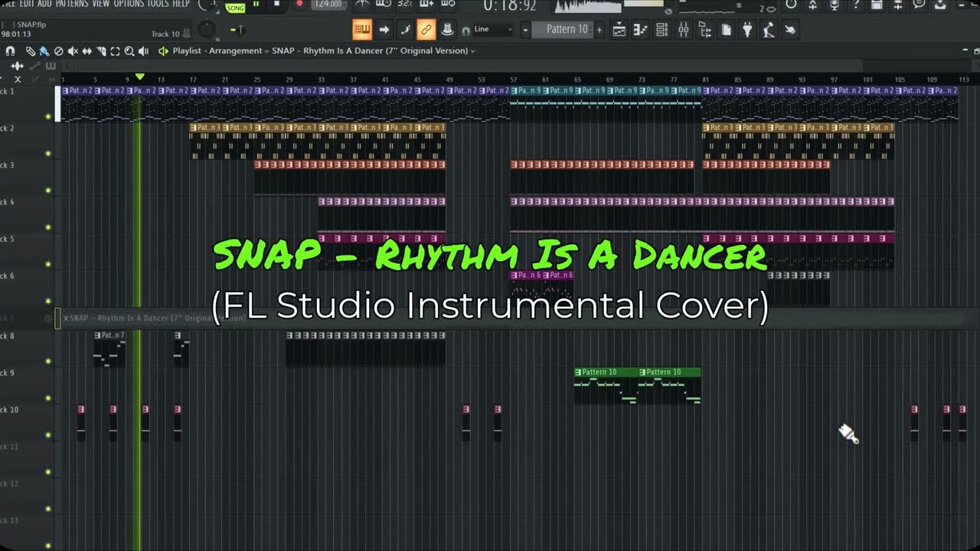This screenshot has width=980, height=551.
Task: Select the mute tool
Action: point(73,51)
